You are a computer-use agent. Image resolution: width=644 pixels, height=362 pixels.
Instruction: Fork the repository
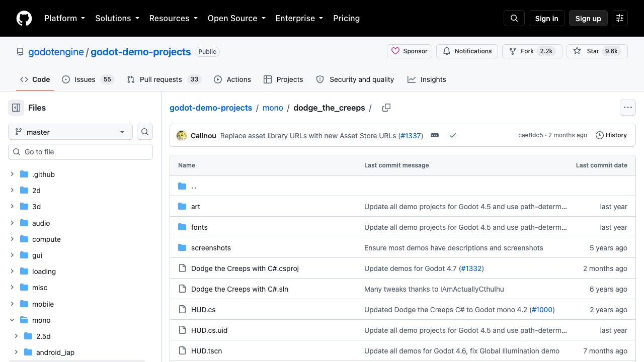tap(532, 51)
